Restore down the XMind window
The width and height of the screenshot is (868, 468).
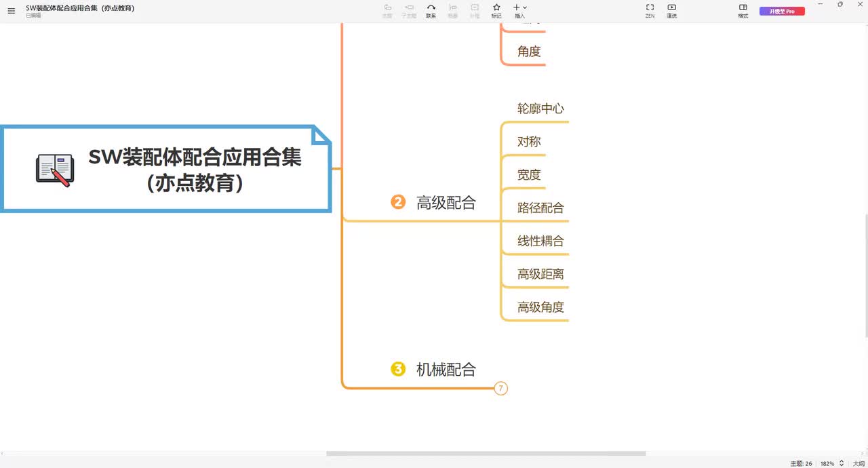[x=840, y=4]
